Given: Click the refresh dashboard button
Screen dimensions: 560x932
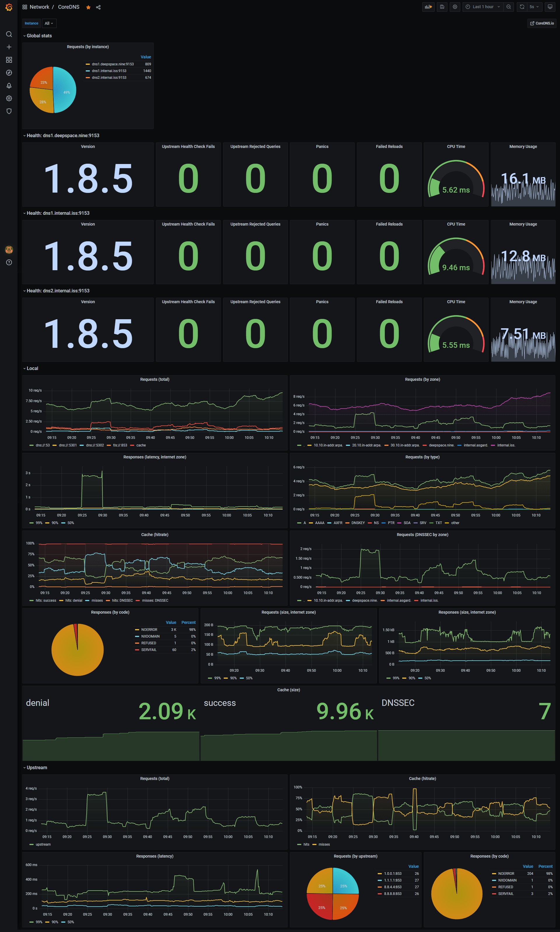Looking at the screenshot, I should pos(522,7).
